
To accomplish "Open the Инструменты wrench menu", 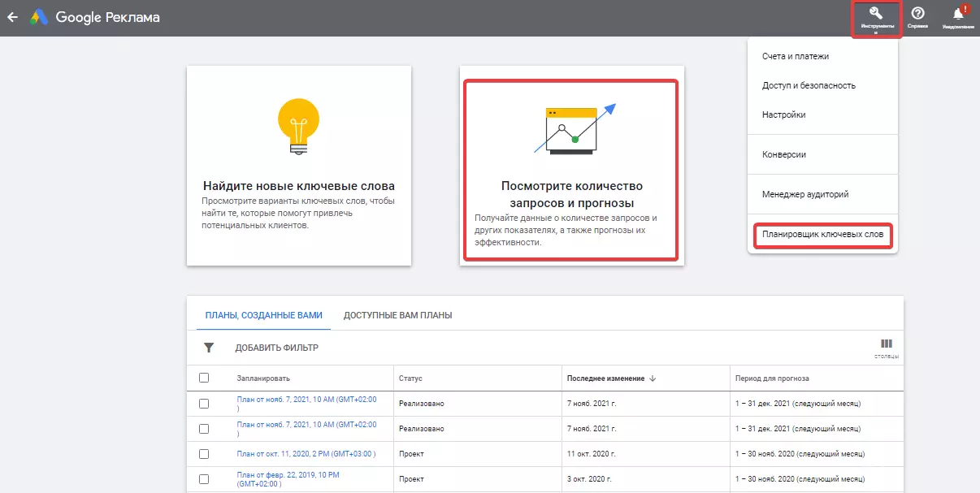I will [x=876, y=19].
